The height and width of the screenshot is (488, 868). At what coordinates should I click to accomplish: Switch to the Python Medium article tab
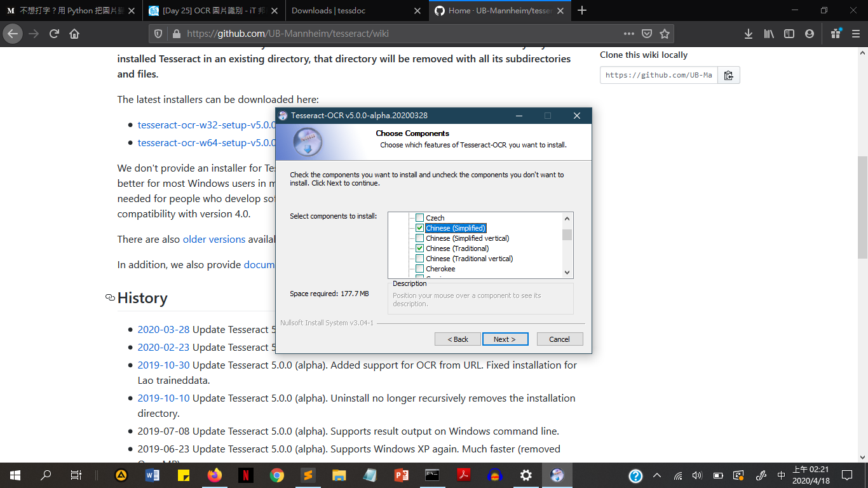71,10
